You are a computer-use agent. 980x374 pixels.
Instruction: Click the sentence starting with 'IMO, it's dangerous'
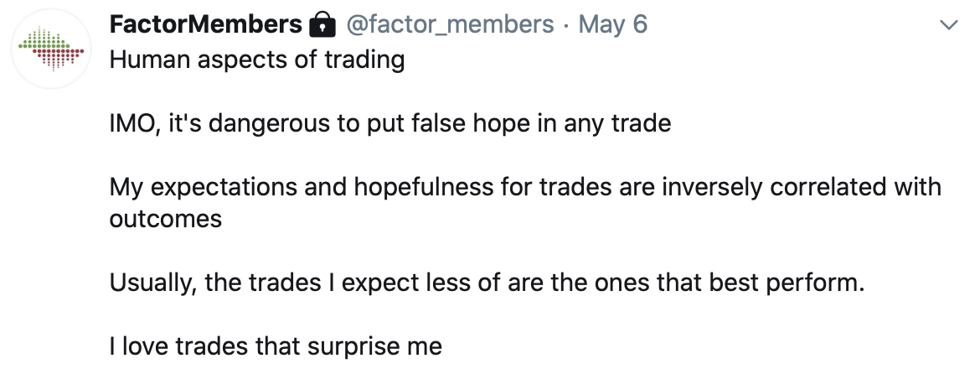pos(390,123)
